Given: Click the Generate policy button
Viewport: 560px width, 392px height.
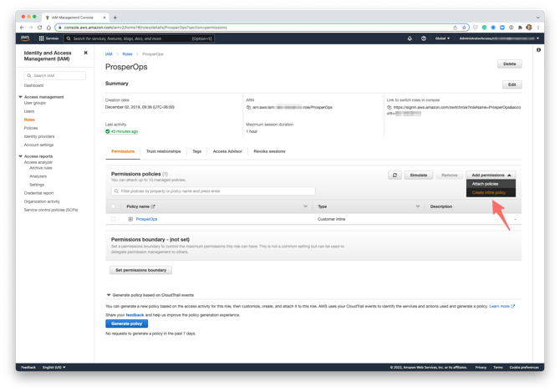Looking at the screenshot, I should coord(127,323).
